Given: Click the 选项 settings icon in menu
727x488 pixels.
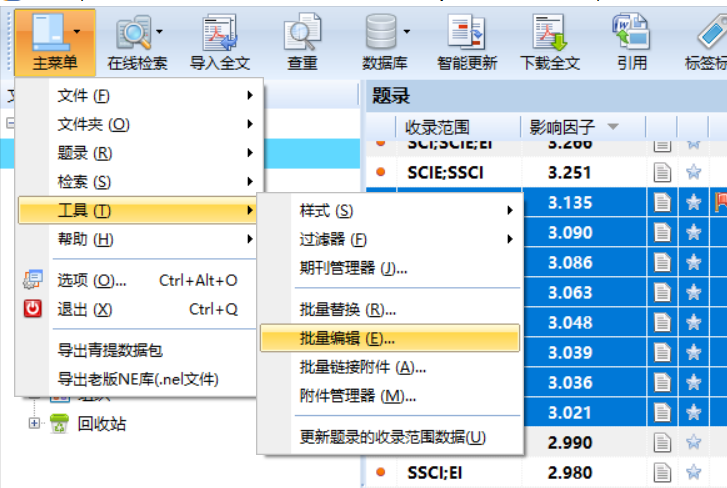Looking at the screenshot, I should pyautogui.click(x=33, y=279).
